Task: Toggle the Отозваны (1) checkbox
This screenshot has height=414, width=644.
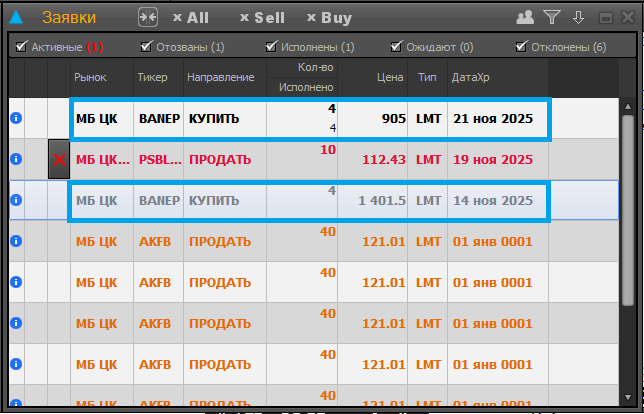Action: point(146,46)
